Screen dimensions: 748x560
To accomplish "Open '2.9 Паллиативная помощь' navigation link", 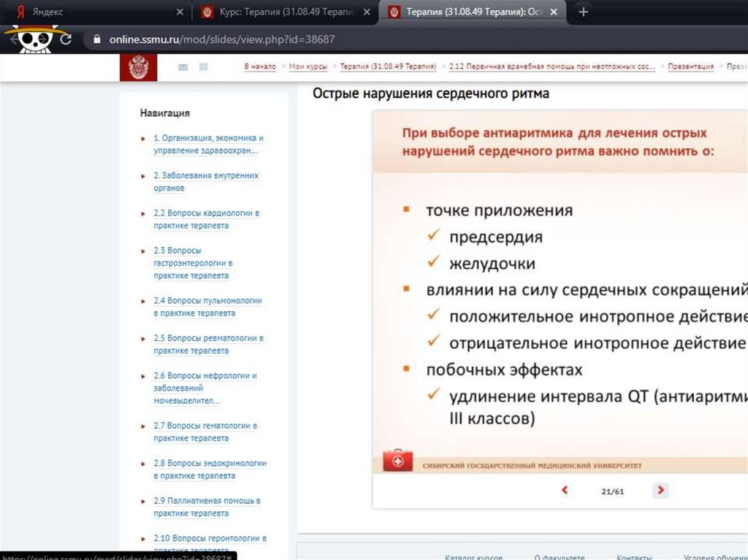I will pos(207,507).
